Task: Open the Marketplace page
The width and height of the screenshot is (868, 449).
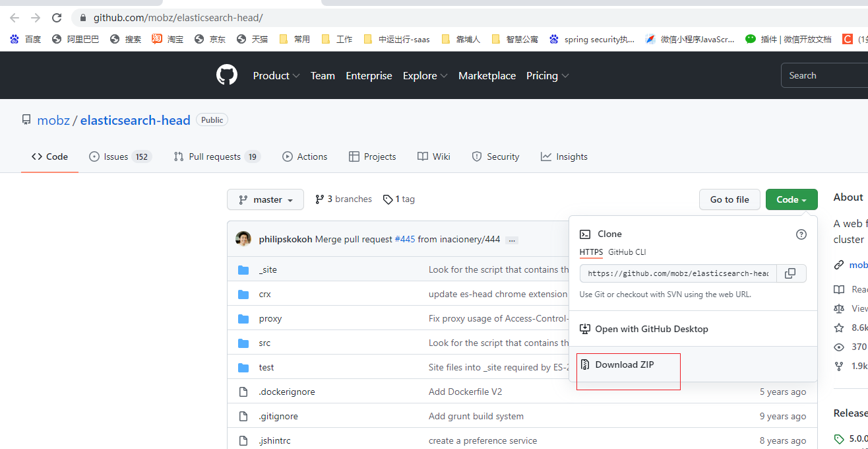Action: click(487, 75)
